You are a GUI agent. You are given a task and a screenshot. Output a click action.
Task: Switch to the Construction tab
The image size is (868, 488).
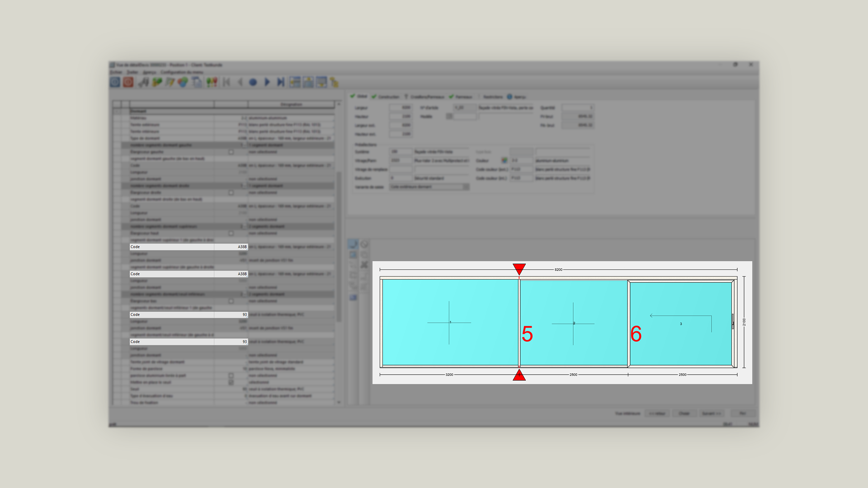tap(386, 97)
